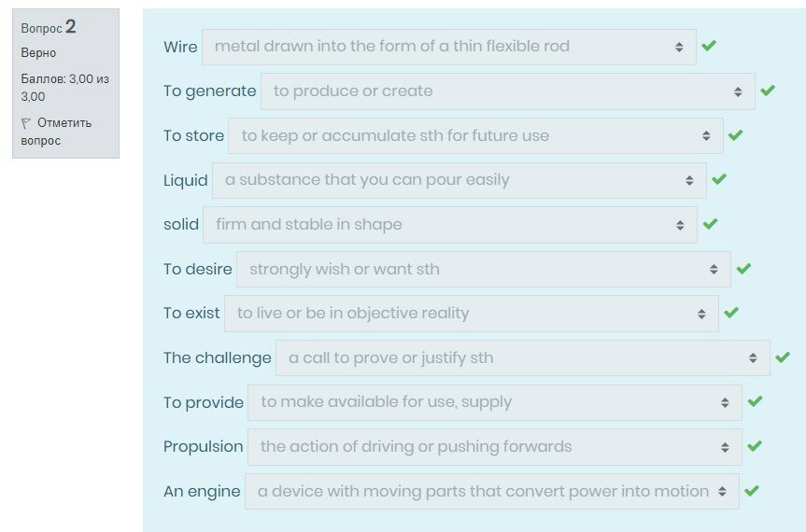Expand the To provide answer dropdown
This screenshot has height=532, width=806.
click(494, 402)
